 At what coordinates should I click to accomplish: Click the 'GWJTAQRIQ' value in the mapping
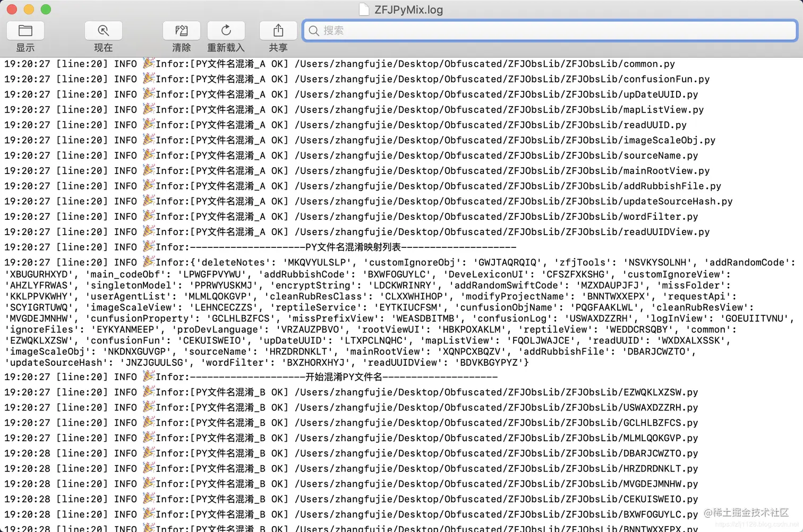(x=508, y=263)
